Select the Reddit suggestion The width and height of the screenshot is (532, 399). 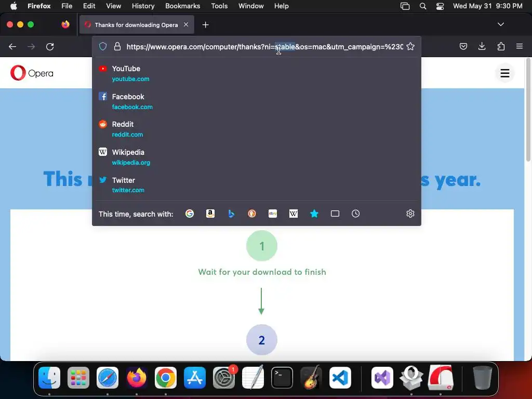point(257,129)
